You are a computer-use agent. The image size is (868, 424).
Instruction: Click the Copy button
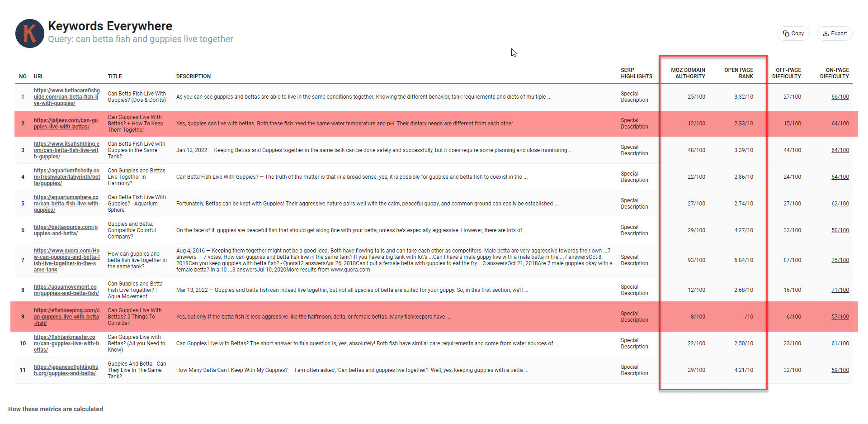[x=793, y=33]
